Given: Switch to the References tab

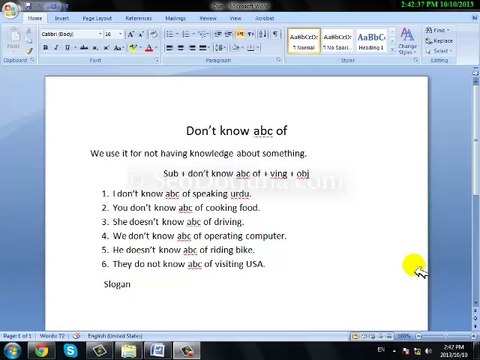Looking at the screenshot, I should 139,18.
